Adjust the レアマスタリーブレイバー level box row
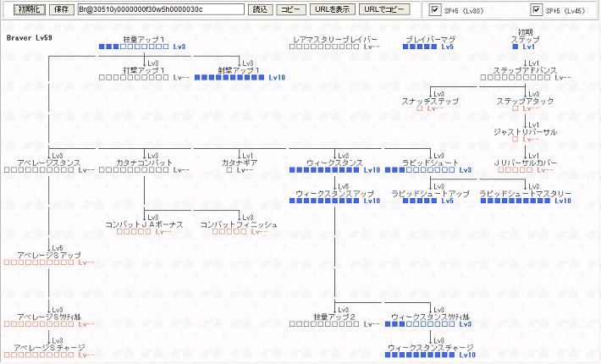 [x=324, y=47]
